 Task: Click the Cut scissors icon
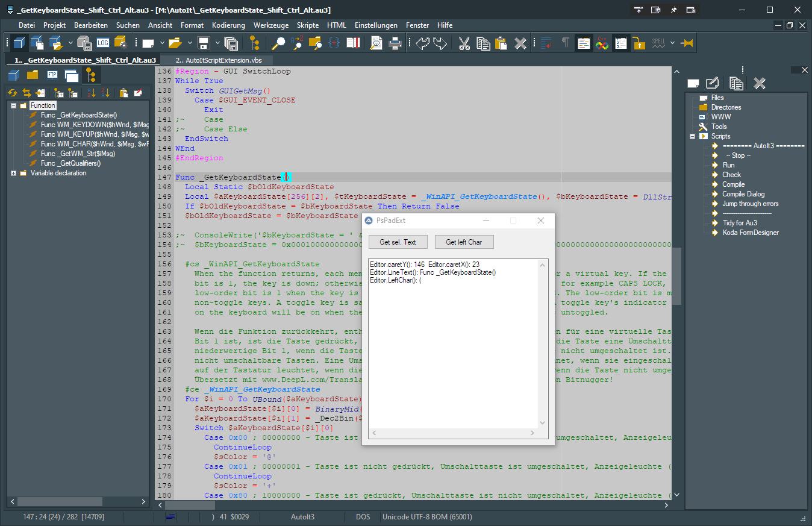[x=464, y=43]
